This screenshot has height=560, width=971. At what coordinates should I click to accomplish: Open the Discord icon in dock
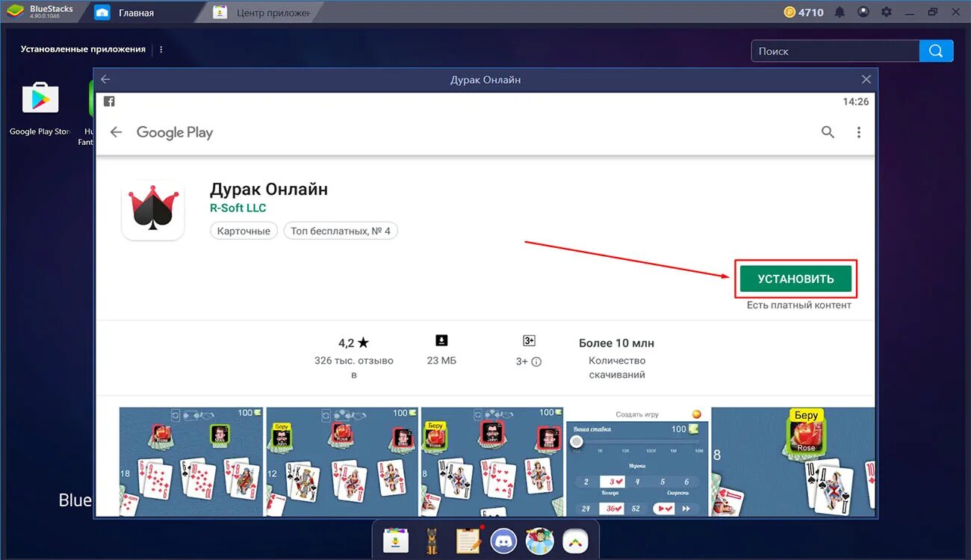pyautogui.click(x=503, y=540)
